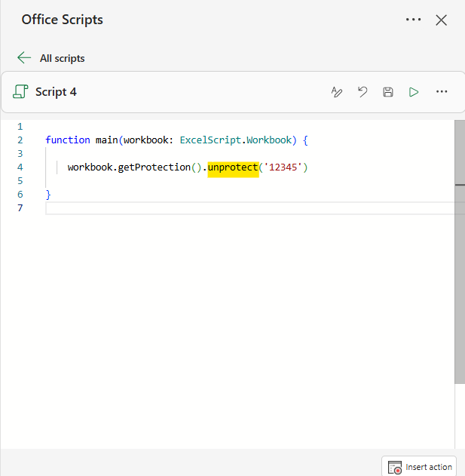Image resolution: width=465 pixels, height=476 pixels.
Task: Run Script 4 with the play button
Action: tap(414, 92)
